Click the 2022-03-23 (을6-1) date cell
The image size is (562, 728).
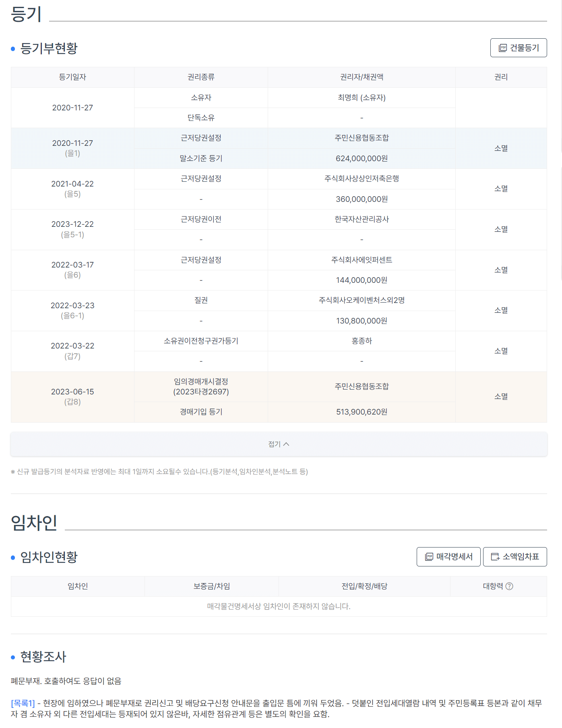[x=72, y=310]
